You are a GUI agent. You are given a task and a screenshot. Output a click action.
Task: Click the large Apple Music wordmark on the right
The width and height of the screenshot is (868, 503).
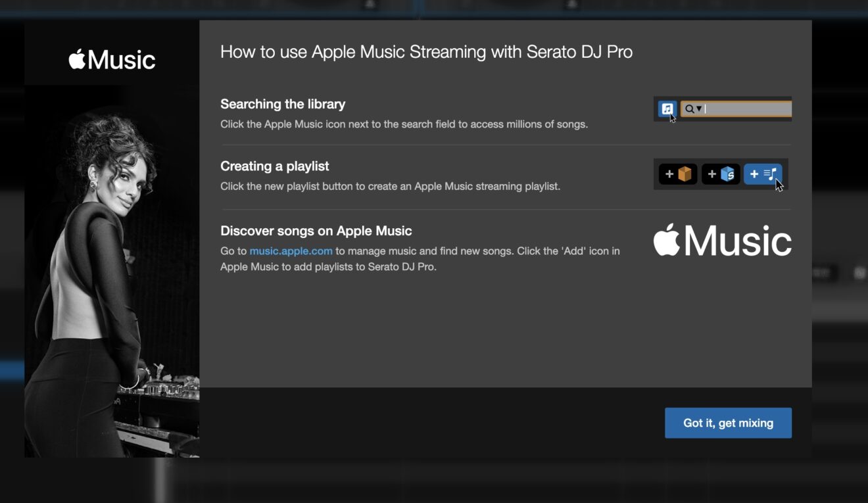coord(721,241)
